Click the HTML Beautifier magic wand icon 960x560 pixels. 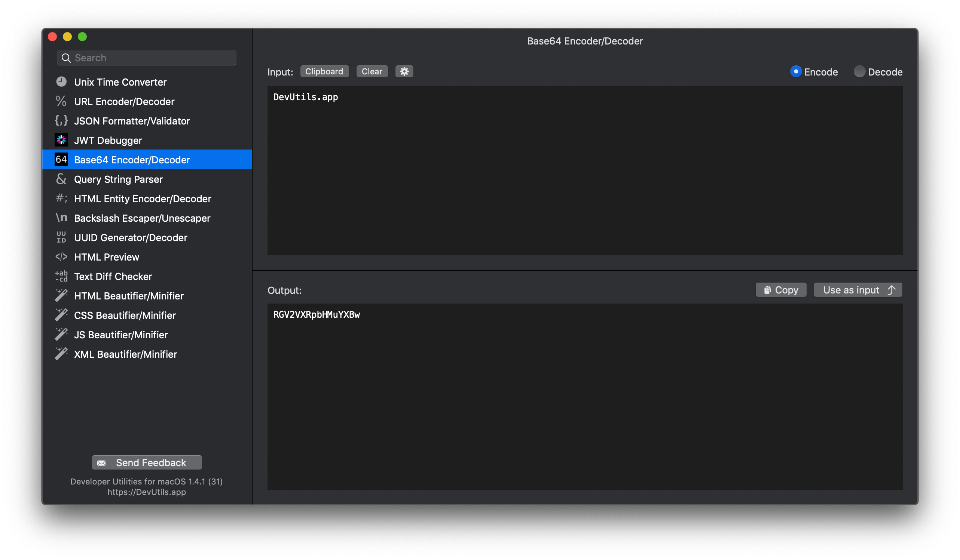click(x=61, y=295)
